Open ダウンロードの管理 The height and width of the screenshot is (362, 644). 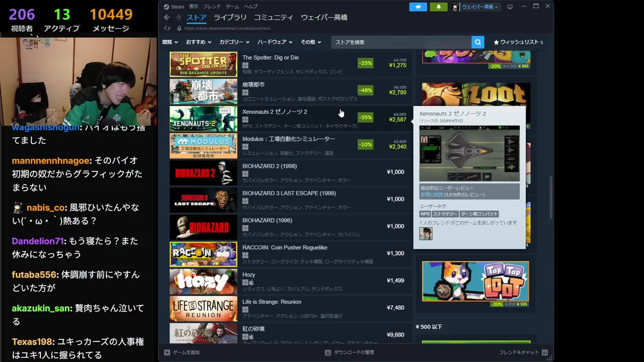coord(350,352)
